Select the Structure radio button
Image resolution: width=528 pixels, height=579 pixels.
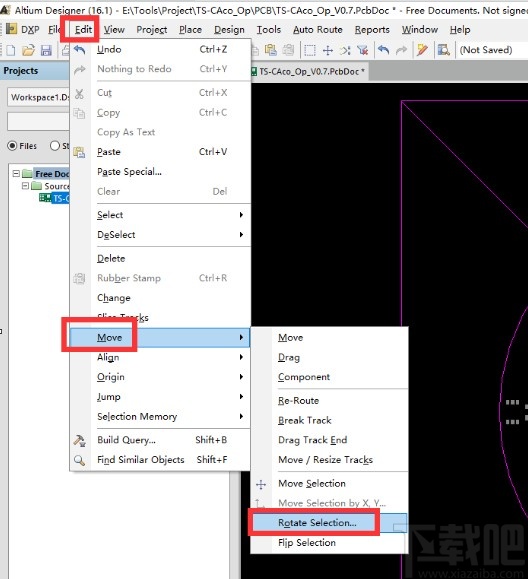(x=55, y=146)
